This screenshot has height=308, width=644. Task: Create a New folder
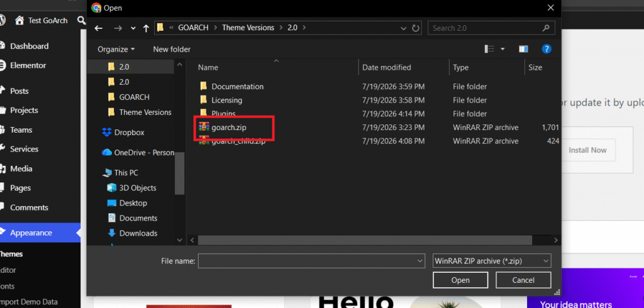click(x=172, y=49)
